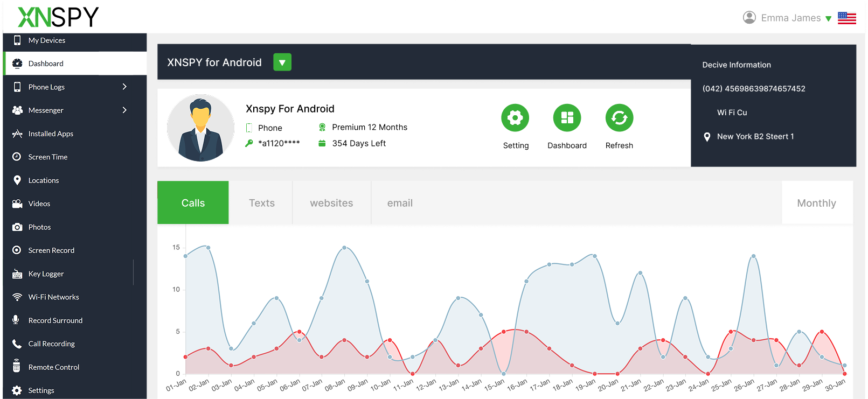Click the green Setting gear icon

tap(515, 118)
